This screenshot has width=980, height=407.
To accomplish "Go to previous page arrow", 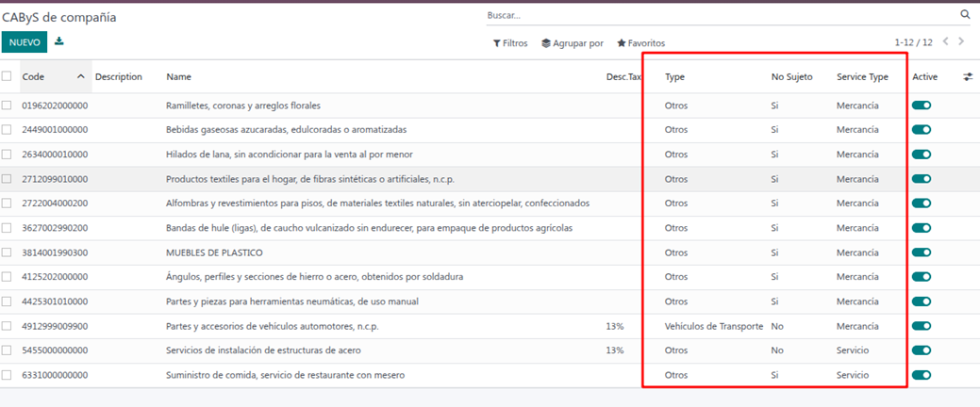I will [x=944, y=42].
